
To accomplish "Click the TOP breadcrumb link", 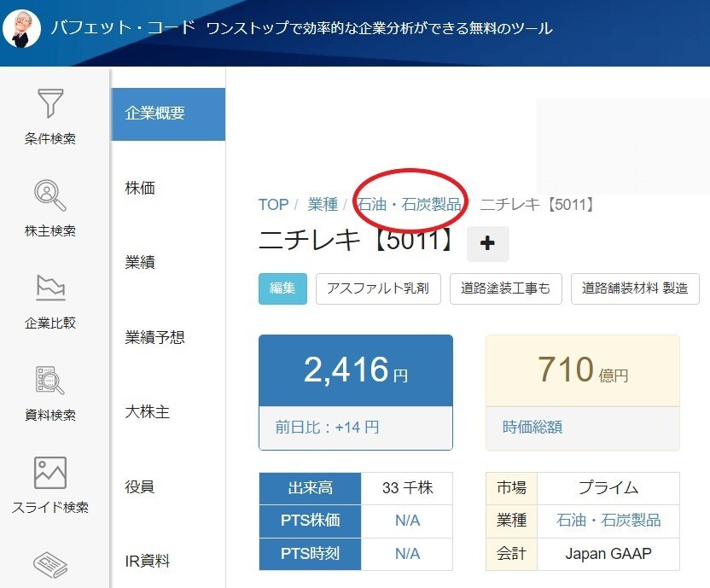I will [x=273, y=205].
